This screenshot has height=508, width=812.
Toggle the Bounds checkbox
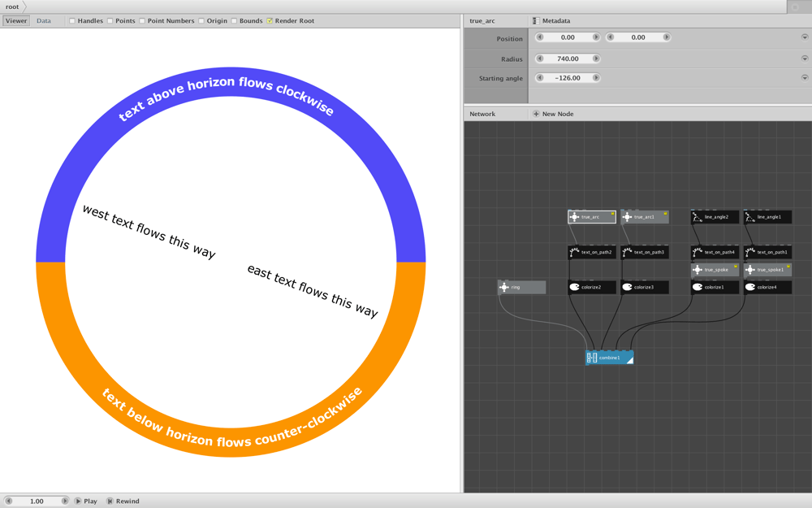coord(234,21)
